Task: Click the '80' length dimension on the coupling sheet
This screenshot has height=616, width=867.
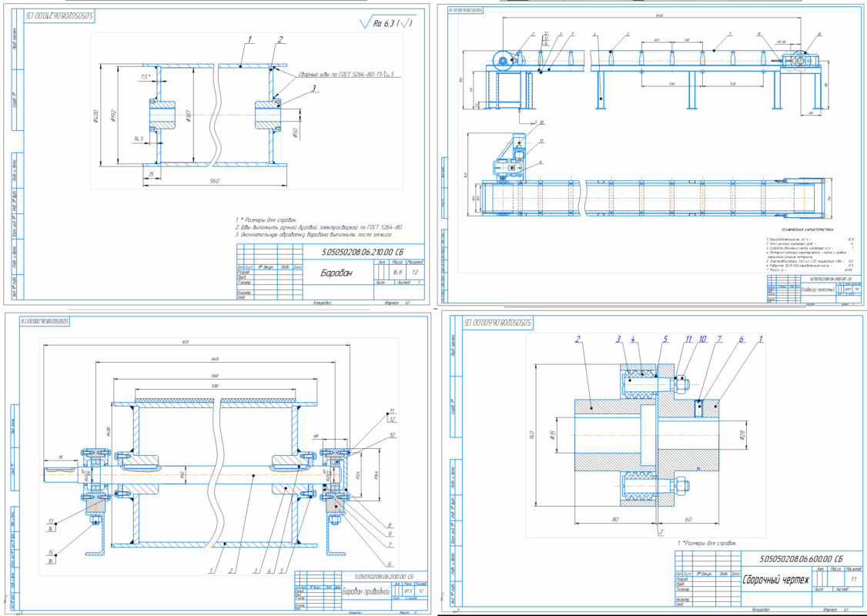Action: click(x=615, y=519)
